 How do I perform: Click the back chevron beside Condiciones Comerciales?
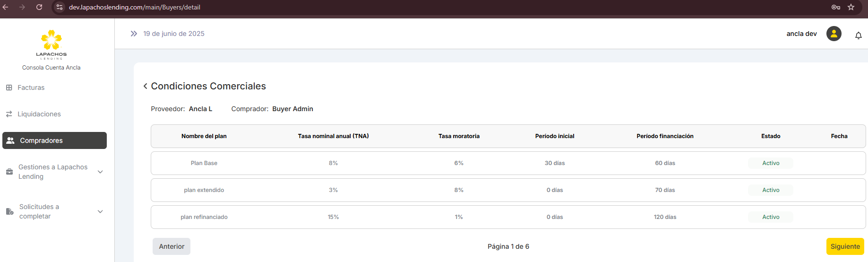point(145,86)
